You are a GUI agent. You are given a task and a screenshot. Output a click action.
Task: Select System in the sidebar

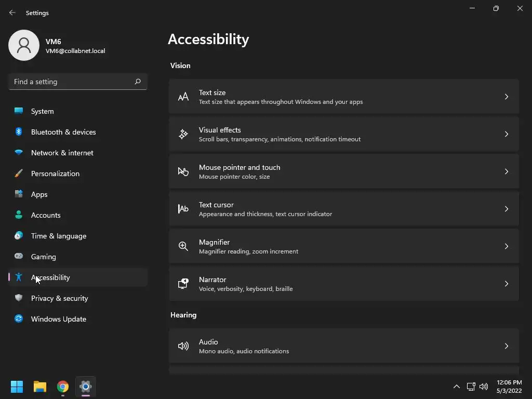pyautogui.click(x=43, y=111)
